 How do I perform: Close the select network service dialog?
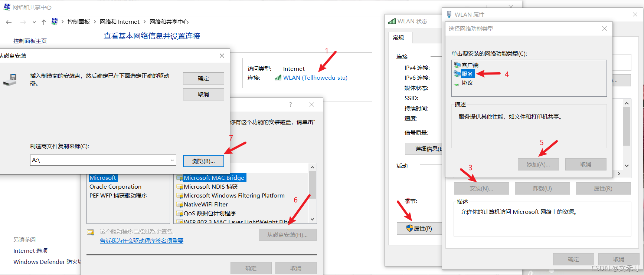point(312,105)
